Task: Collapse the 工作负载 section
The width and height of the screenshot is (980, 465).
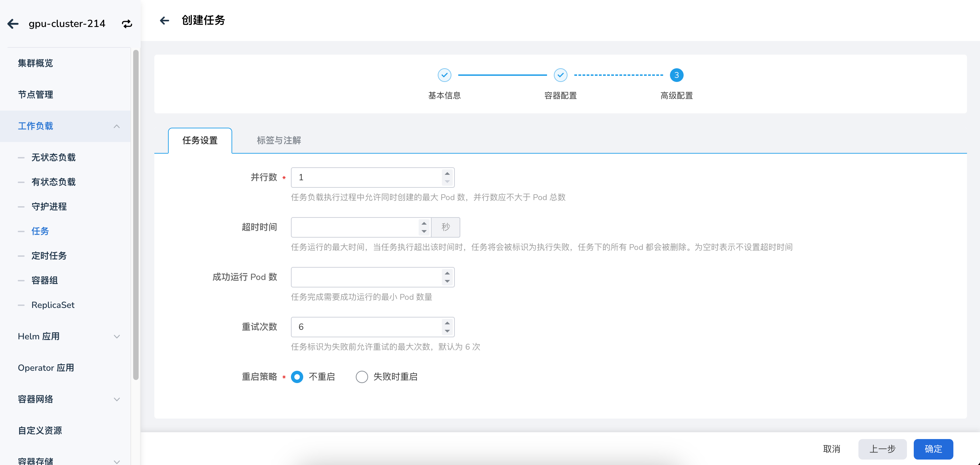Action: point(117,126)
